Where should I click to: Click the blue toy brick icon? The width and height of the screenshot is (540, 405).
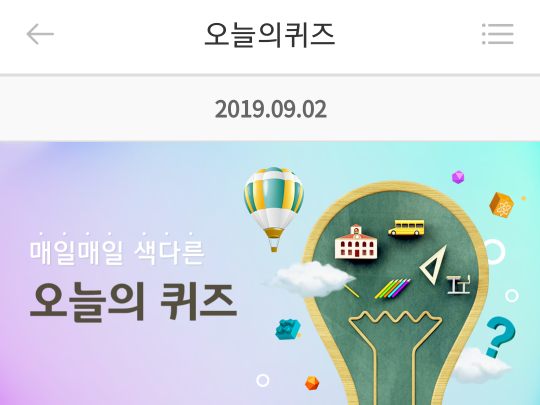coord(288,329)
